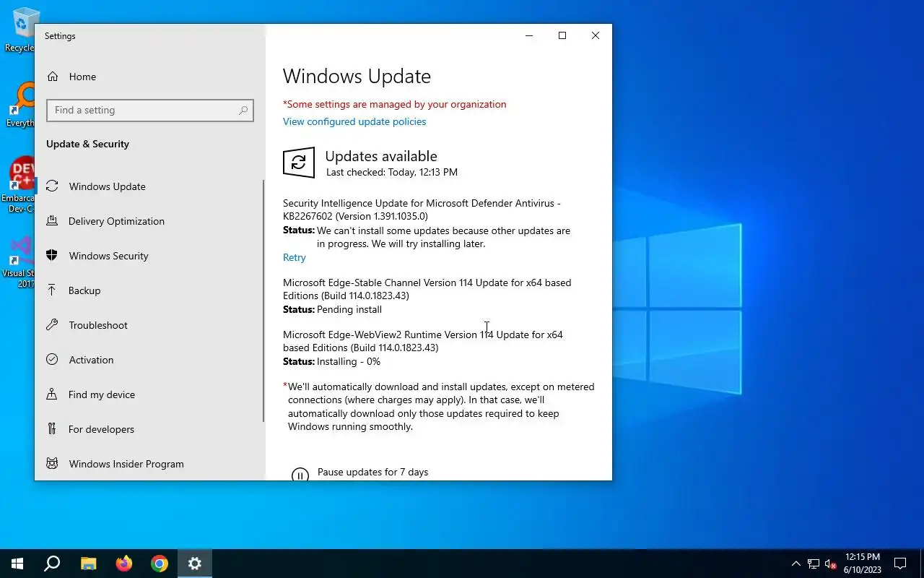Click the Find my device person icon
Viewport: 924px width, 578px height.
(52, 394)
